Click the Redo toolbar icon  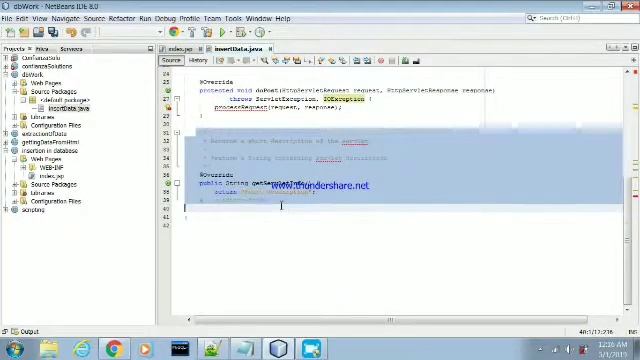pos(86,32)
